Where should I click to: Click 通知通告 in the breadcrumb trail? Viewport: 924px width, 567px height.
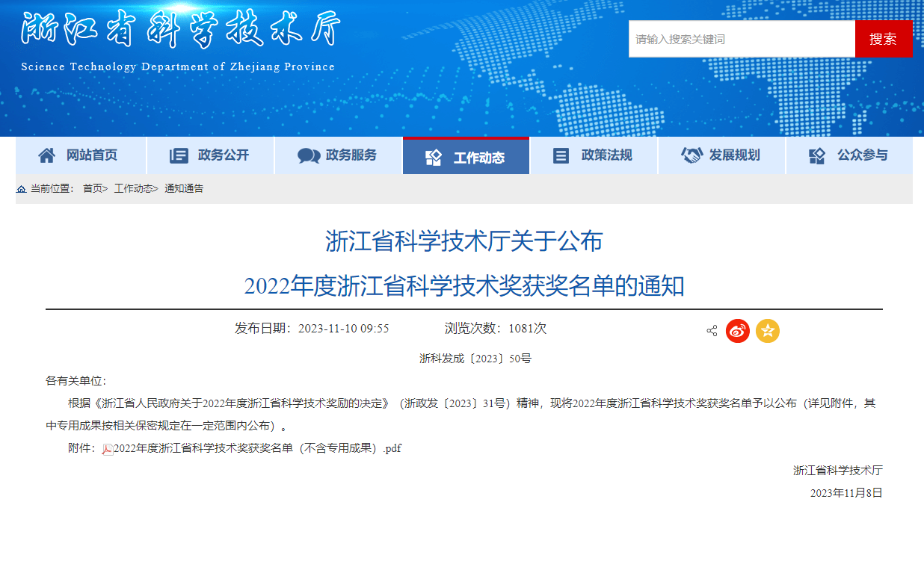[x=184, y=189]
